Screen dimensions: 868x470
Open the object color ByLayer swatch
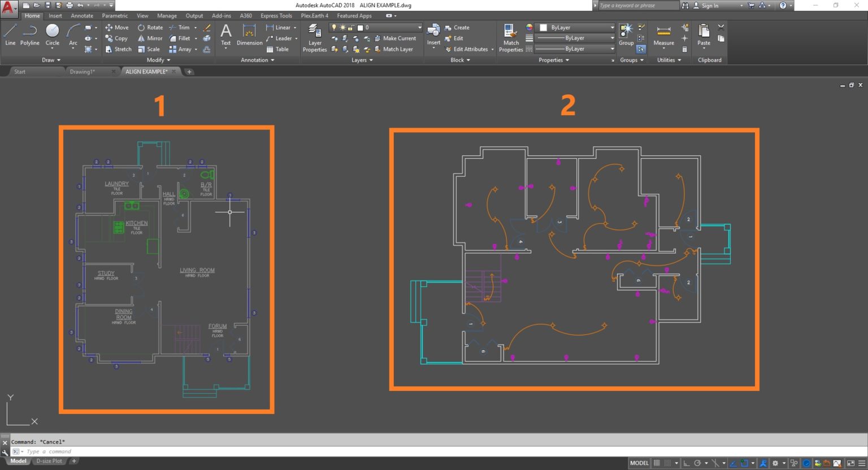tap(575, 27)
